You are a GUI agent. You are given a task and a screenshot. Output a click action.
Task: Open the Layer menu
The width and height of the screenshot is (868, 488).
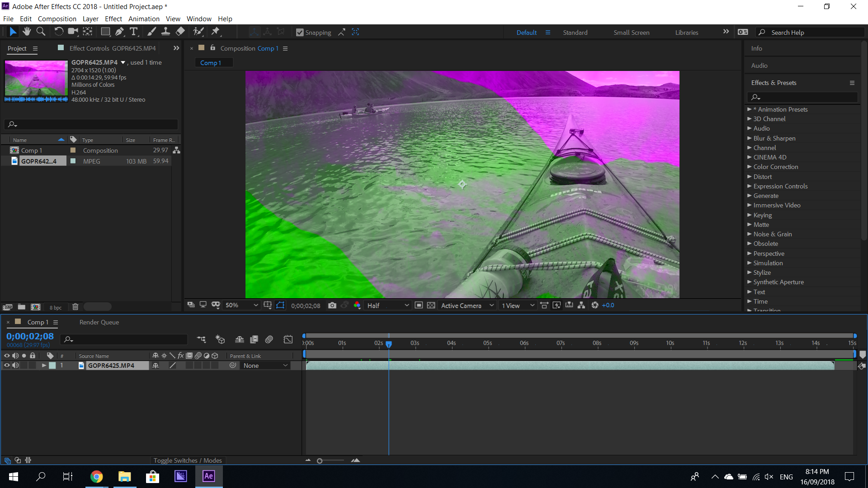click(90, 19)
